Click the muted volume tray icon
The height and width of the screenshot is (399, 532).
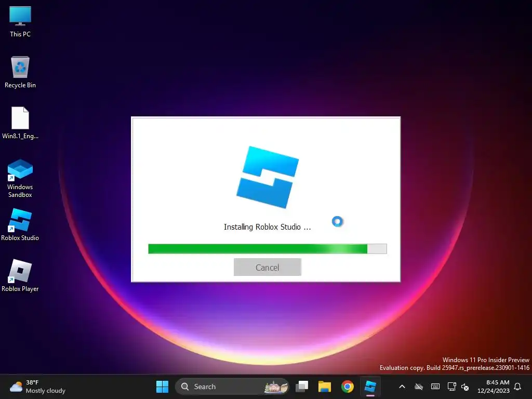465,387
